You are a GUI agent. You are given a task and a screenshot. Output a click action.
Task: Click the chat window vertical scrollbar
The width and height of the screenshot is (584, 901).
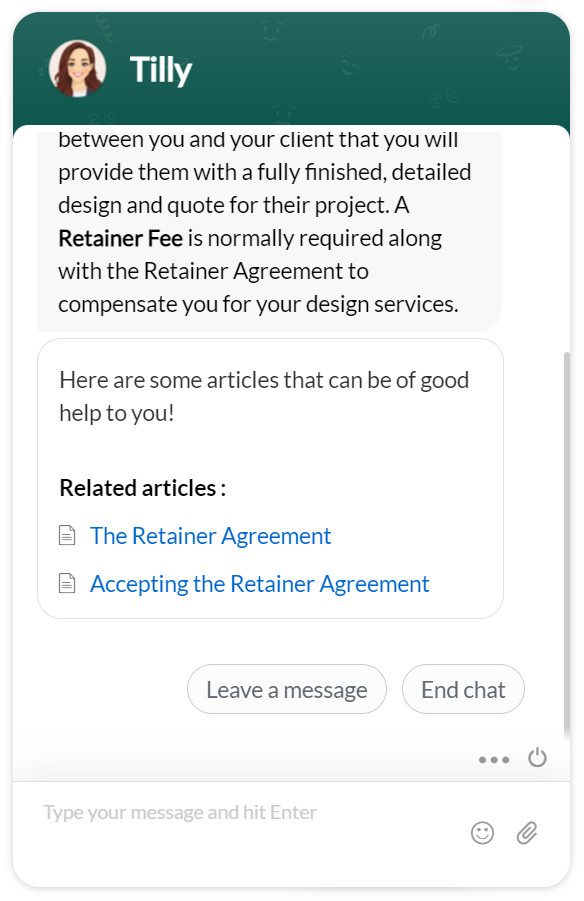567,546
